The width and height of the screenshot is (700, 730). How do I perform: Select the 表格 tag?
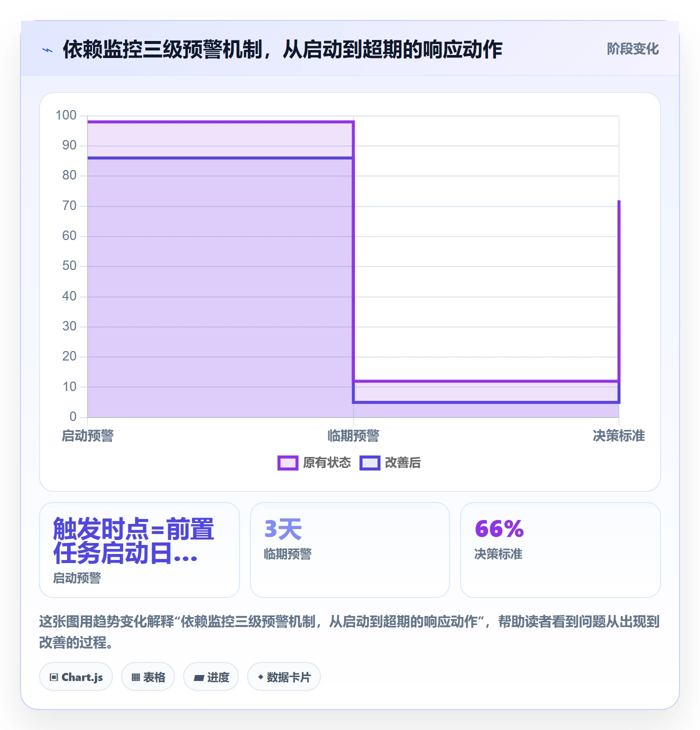click(148, 677)
